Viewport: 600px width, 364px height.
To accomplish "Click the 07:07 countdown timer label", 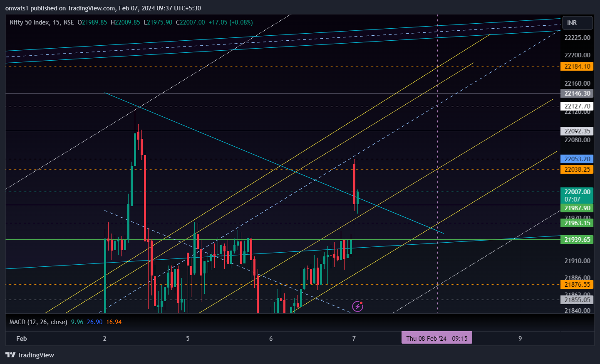I will [x=572, y=199].
